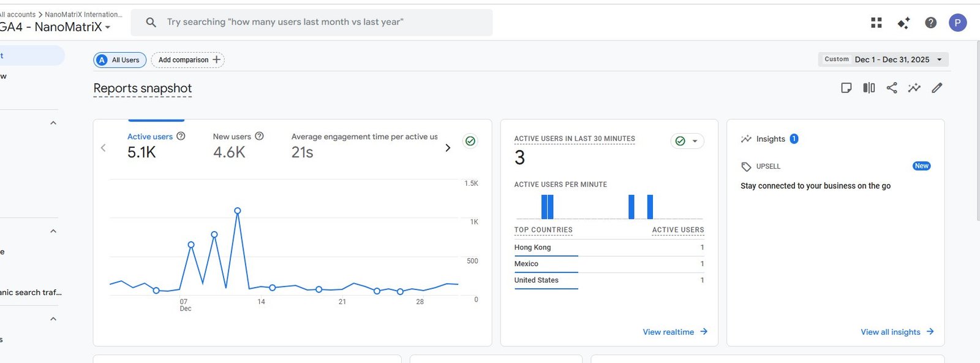Click the next metrics right arrow
This screenshot has height=363, width=980.
(448, 148)
